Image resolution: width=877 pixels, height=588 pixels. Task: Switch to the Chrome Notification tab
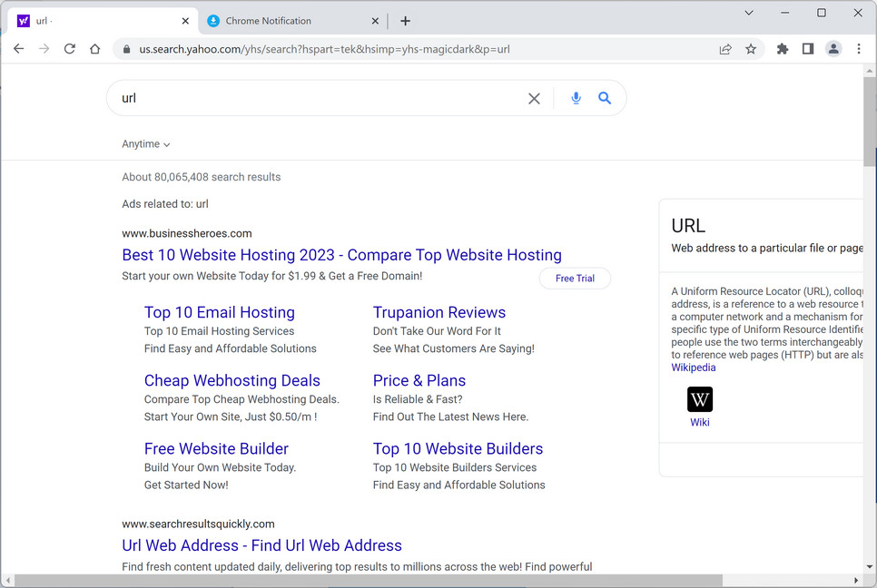pyautogui.click(x=293, y=21)
